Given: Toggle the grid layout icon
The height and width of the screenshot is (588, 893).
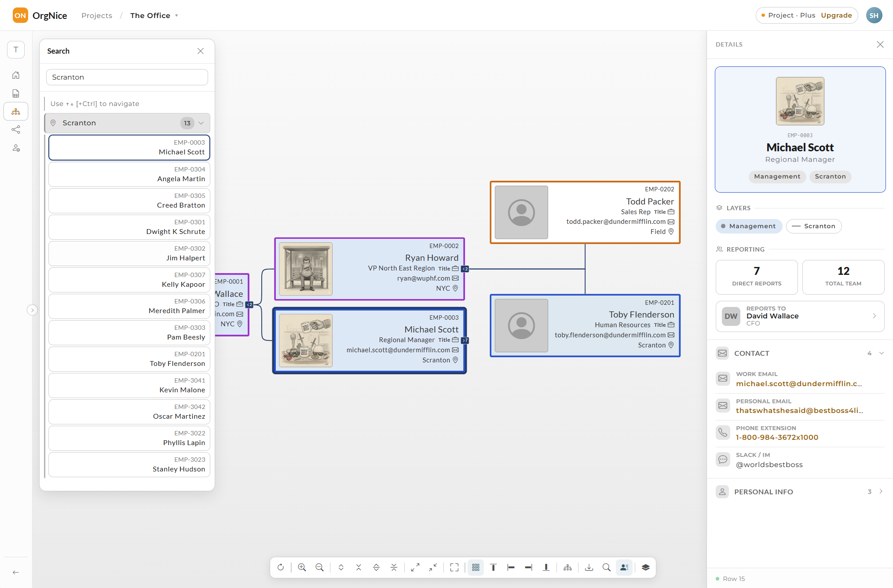Looking at the screenshot, I should tap(476, 567).
